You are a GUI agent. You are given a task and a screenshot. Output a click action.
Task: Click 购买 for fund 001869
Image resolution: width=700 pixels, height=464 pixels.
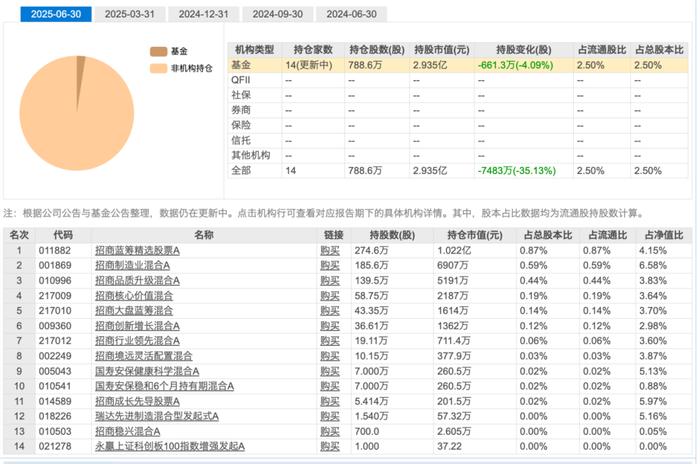(330, 266)
